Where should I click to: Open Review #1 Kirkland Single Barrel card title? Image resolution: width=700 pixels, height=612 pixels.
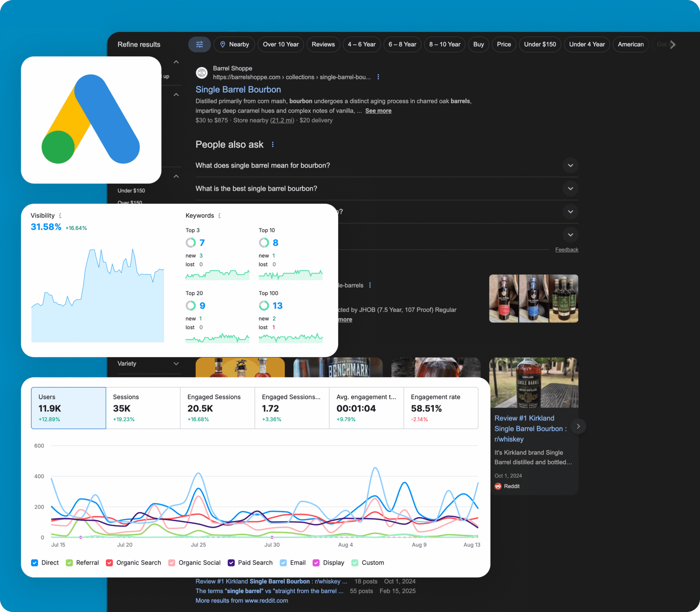click(x=530, y=429)
